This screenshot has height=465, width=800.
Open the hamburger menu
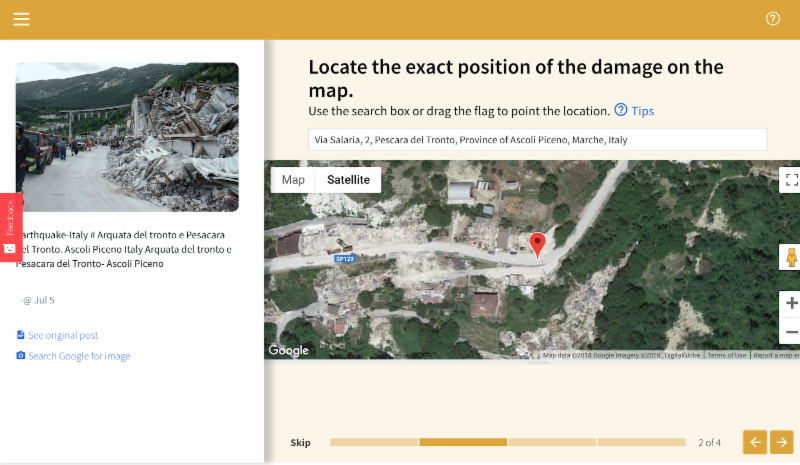(21, 19)
